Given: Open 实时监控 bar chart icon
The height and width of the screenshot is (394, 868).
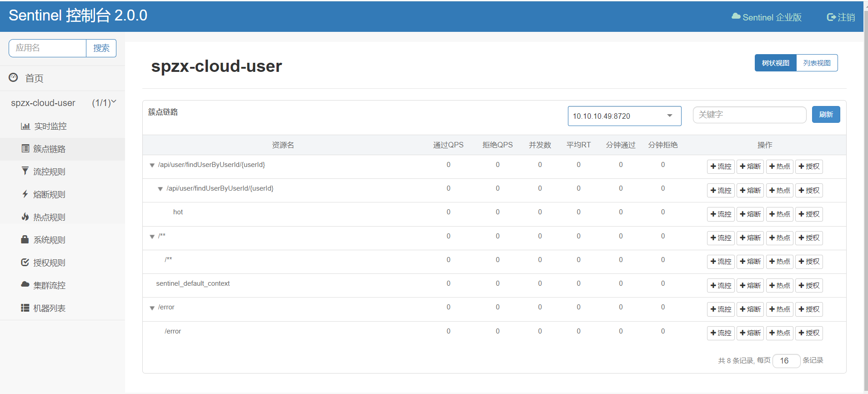Looking at the screenshot, I should [x=25, y=126].
